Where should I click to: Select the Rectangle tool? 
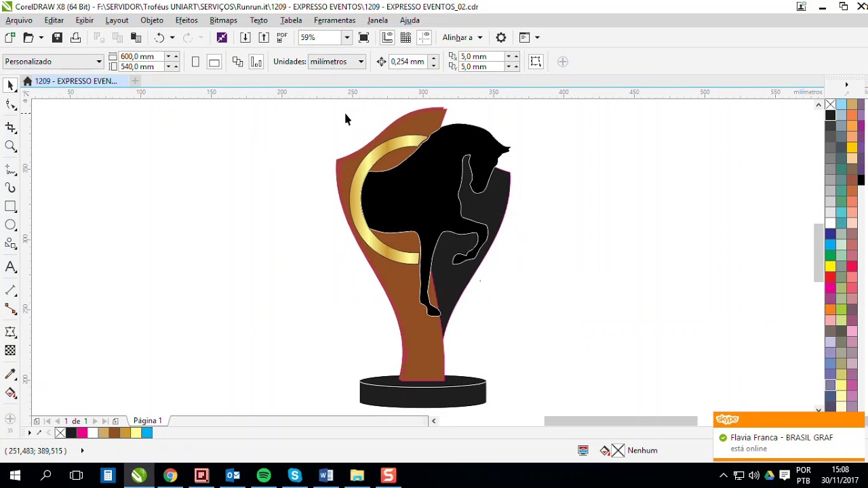10,207
